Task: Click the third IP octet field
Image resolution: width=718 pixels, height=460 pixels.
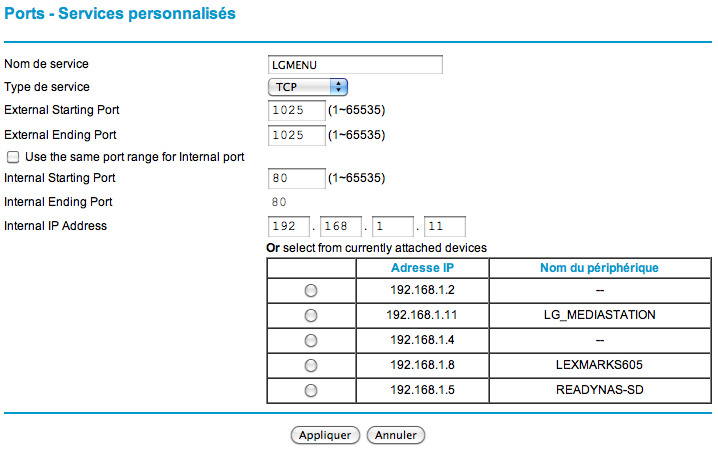Action: click(392, 226)
